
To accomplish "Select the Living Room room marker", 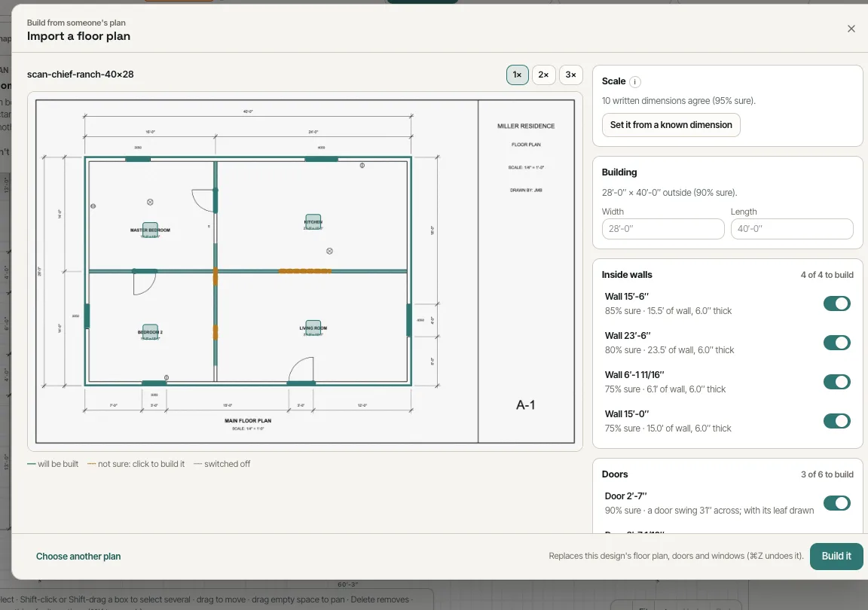I will (313, 327).
